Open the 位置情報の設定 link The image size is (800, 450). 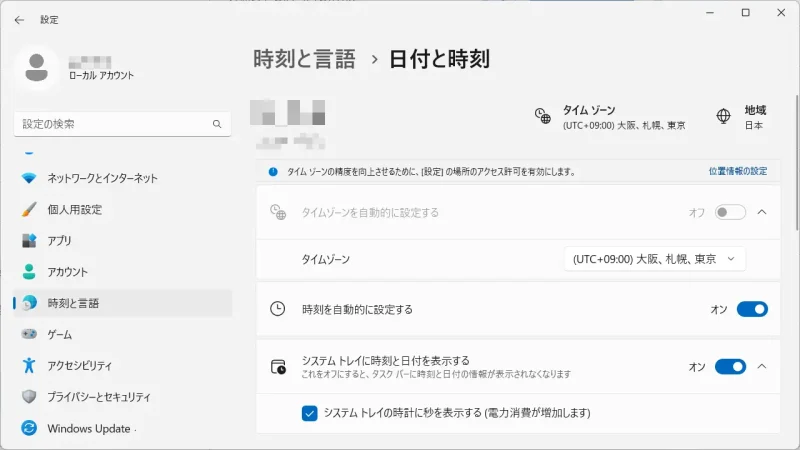(737, 171)
